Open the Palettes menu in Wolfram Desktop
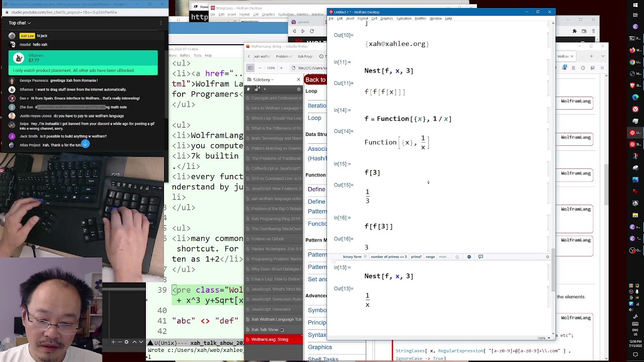 coord(421,19)
